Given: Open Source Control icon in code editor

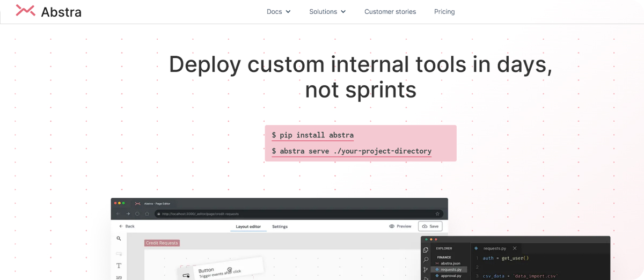Looking at the screenshot, I should [x=426, y=269].
